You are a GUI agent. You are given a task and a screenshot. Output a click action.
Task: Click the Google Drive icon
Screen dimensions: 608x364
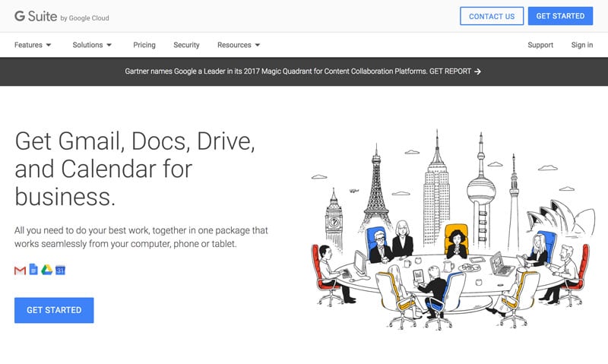[47, 270]
